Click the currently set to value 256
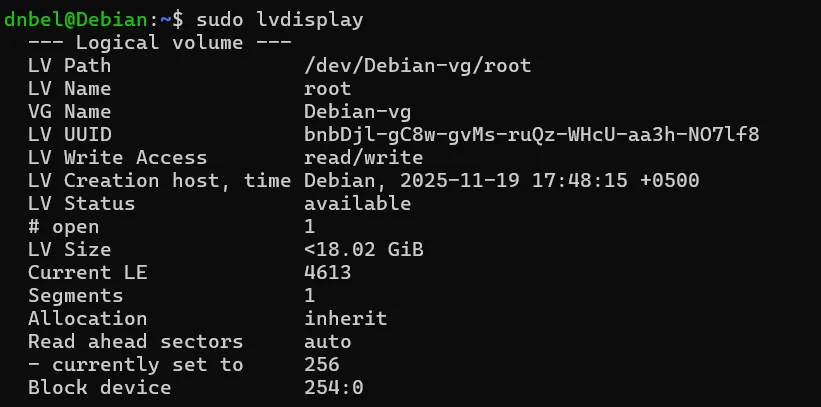 click(321, 365)
